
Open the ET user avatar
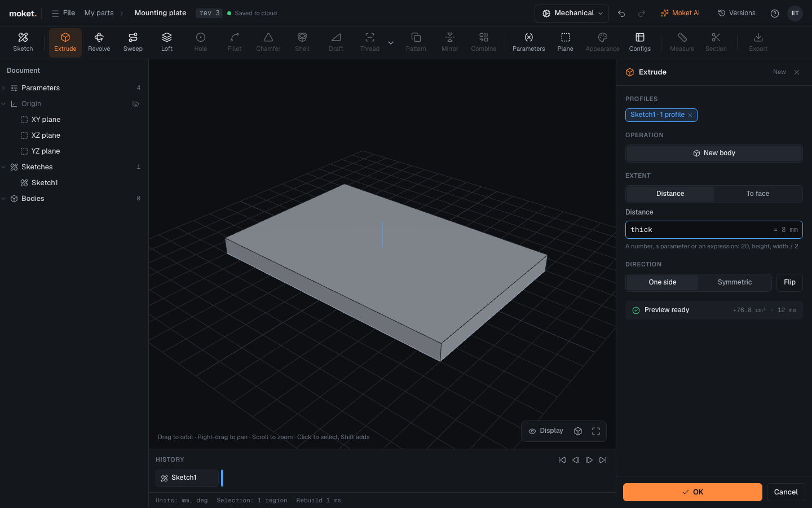tap(795, 13)
